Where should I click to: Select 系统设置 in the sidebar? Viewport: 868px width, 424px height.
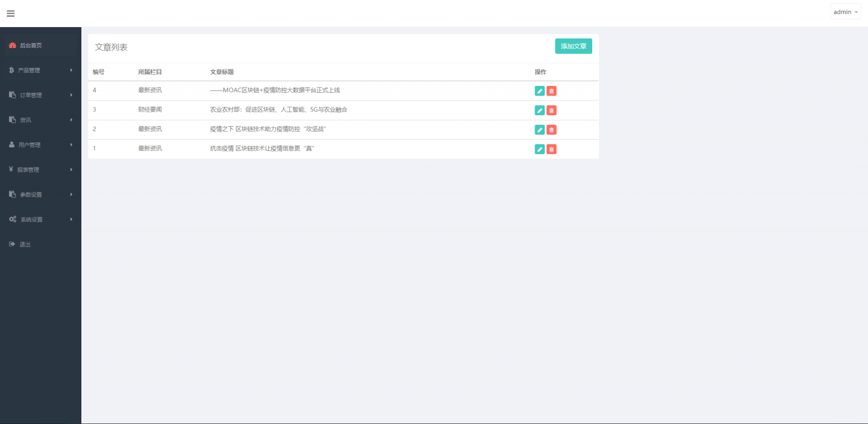[x=32, y=219]
